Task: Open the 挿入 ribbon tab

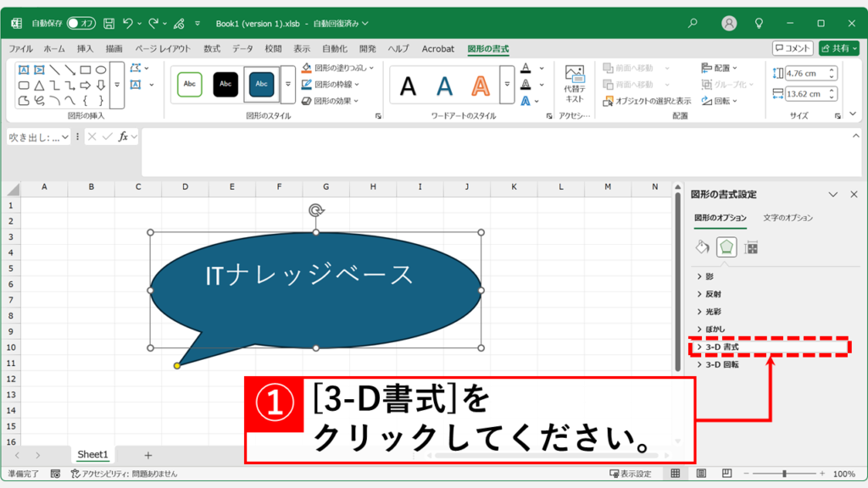Action: (85, 49)
